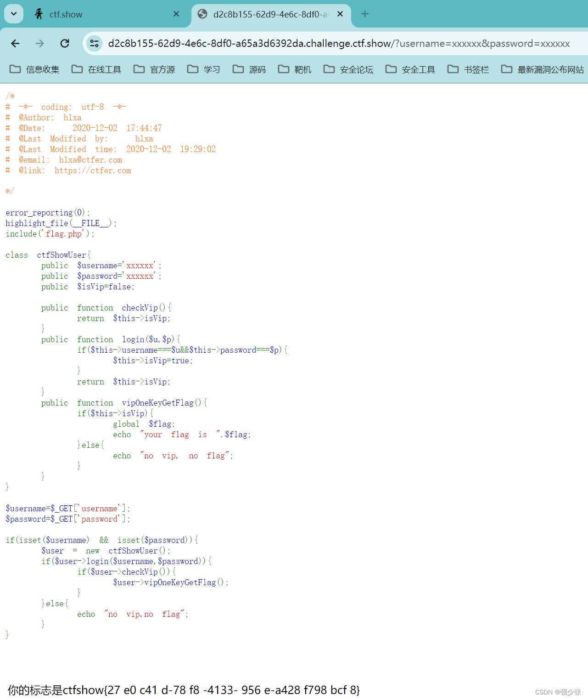This screenshot has height=700, width=588.
Task: Click the $this->isVip=true; statement
Action: [153, 361]
